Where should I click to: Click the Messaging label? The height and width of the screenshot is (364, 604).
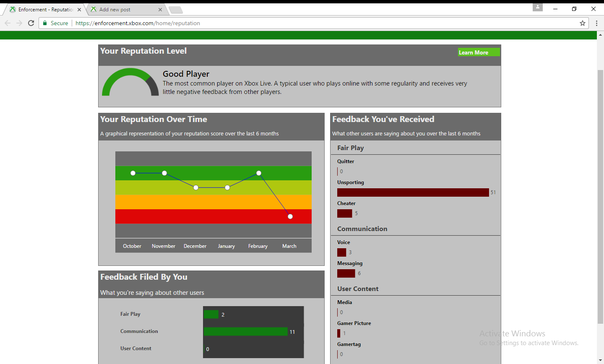(x=350, y=263)
